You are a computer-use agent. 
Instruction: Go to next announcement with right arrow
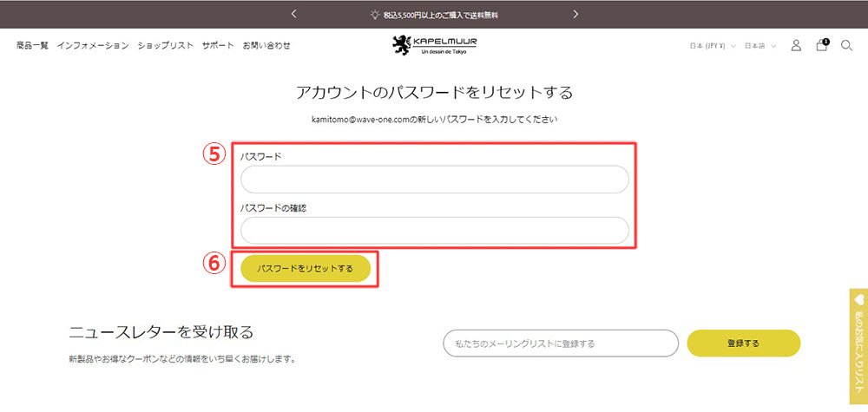[x=575, y=14]
